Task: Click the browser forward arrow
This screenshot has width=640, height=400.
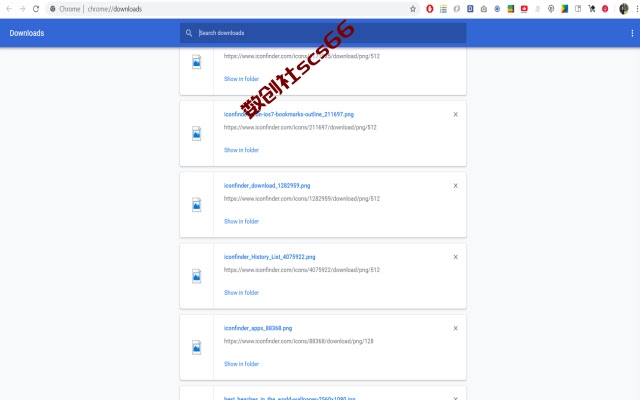Action: 22,9
